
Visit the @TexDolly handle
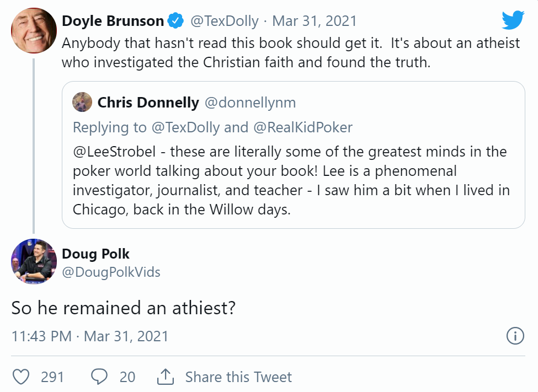(x=225, y=22)
